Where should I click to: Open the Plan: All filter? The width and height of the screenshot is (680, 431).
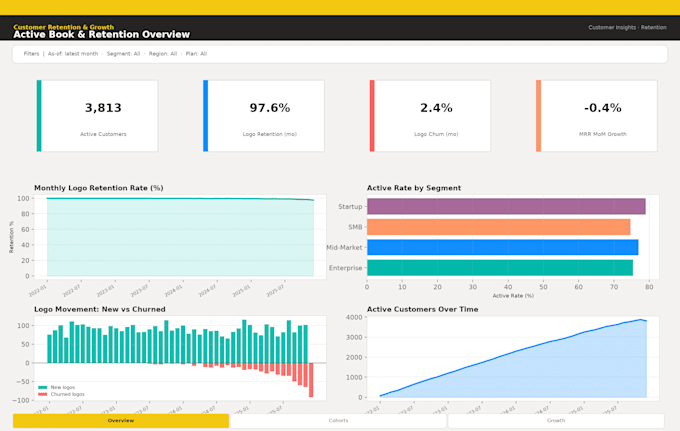coord(196,54)
